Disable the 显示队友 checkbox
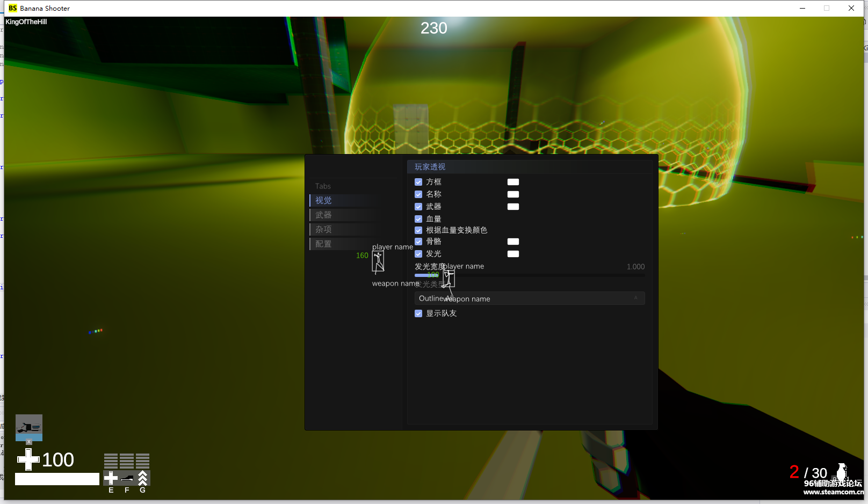 (418, 313)
